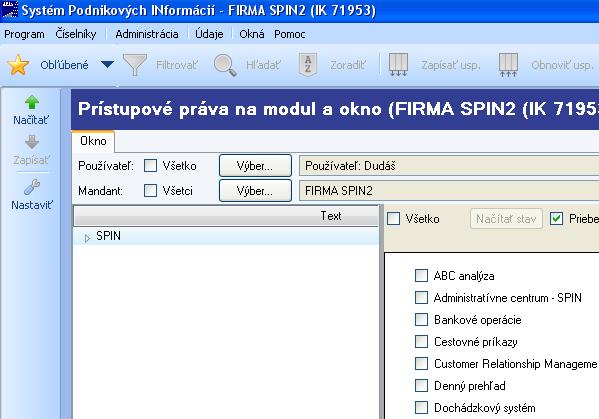Select the Okno tab
The image size is (599, 419).
click(x=93, y=141)
